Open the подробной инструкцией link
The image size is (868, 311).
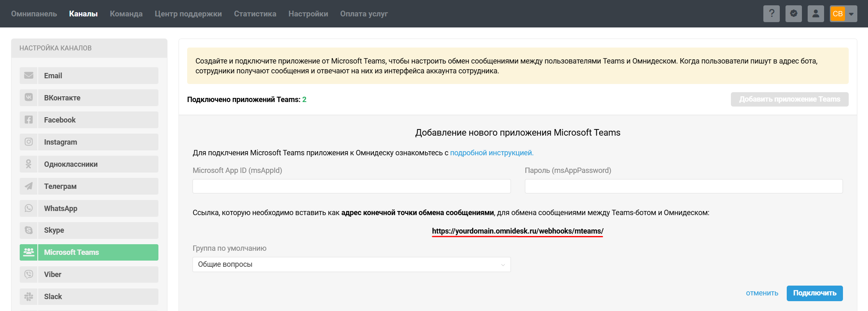(x=492, y=153)
